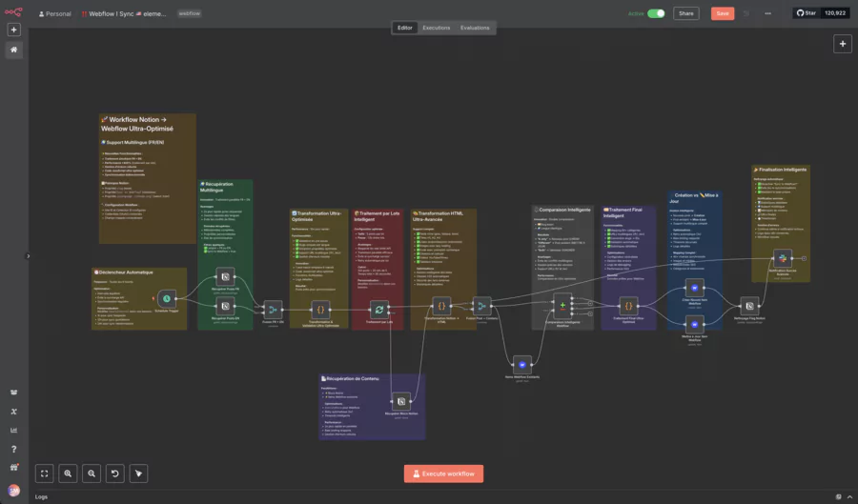Click the Reset zoom canvas button
The height and width of the screenshot is (504, 858).
[x=115, y=474]
